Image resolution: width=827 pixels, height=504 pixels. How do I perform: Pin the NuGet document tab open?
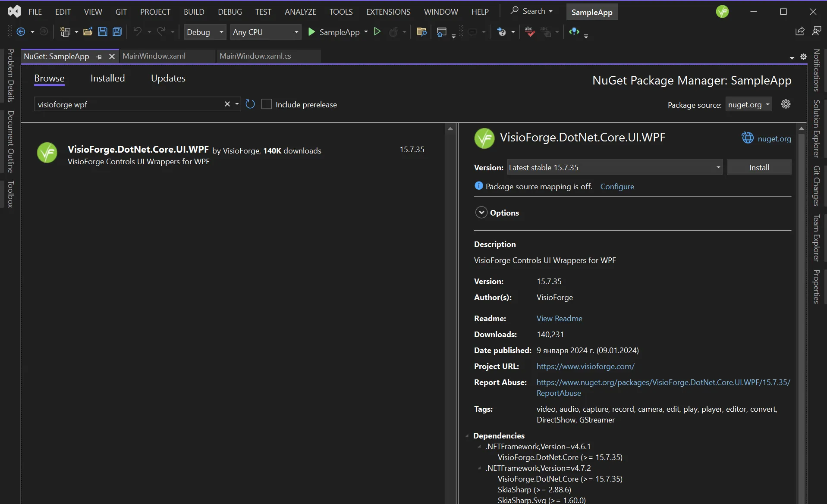[x=99, y=56]
